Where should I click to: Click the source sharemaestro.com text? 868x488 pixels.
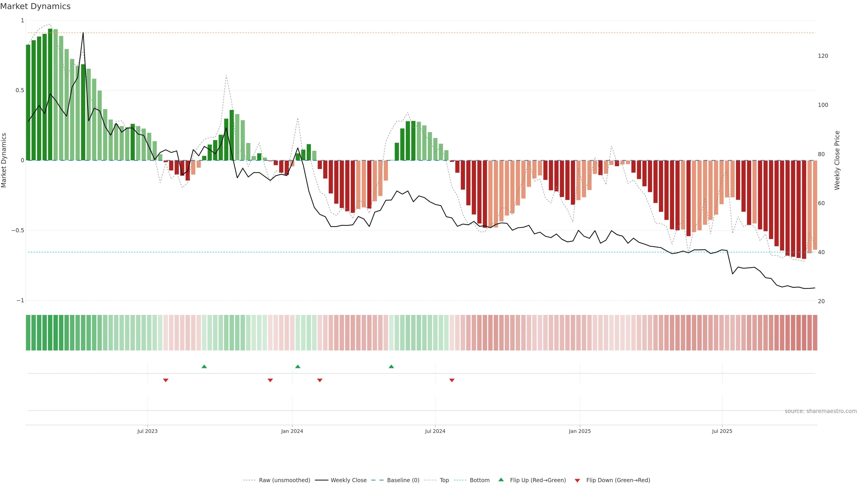821,411
